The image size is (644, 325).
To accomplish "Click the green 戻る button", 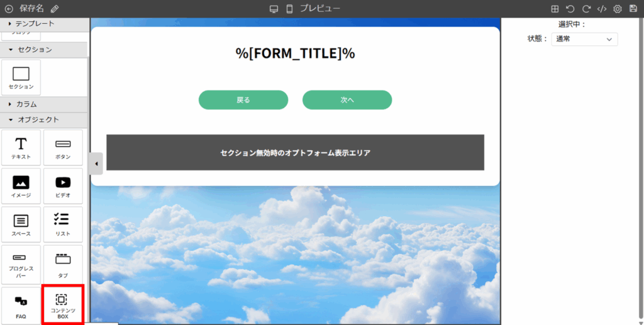I will [243, 100].
